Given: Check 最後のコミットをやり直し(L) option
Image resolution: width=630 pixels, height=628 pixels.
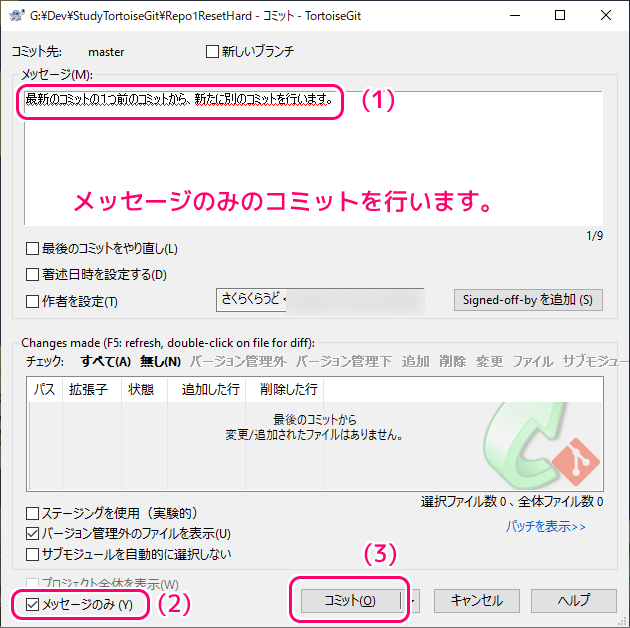Looking at the screenshot, I should click(x=32, y=249).
